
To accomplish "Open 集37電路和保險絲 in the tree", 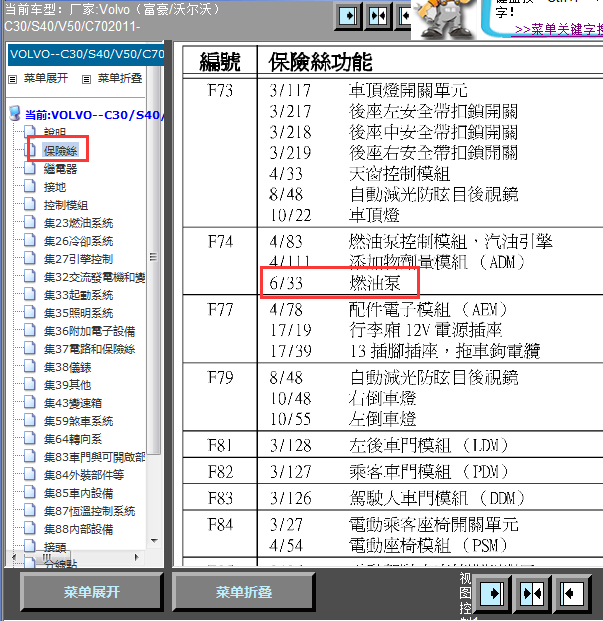I will [x=89, y=349].
